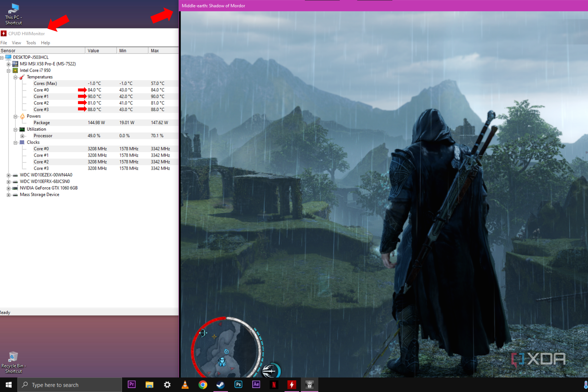Open the File menu in HWMonitor

4,43
